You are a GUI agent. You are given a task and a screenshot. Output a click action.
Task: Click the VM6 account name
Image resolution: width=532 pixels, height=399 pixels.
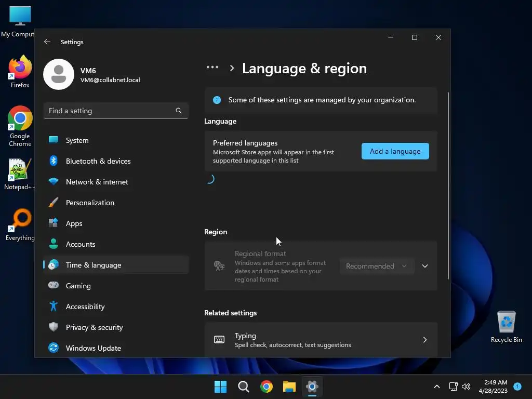tap(88, 71)
